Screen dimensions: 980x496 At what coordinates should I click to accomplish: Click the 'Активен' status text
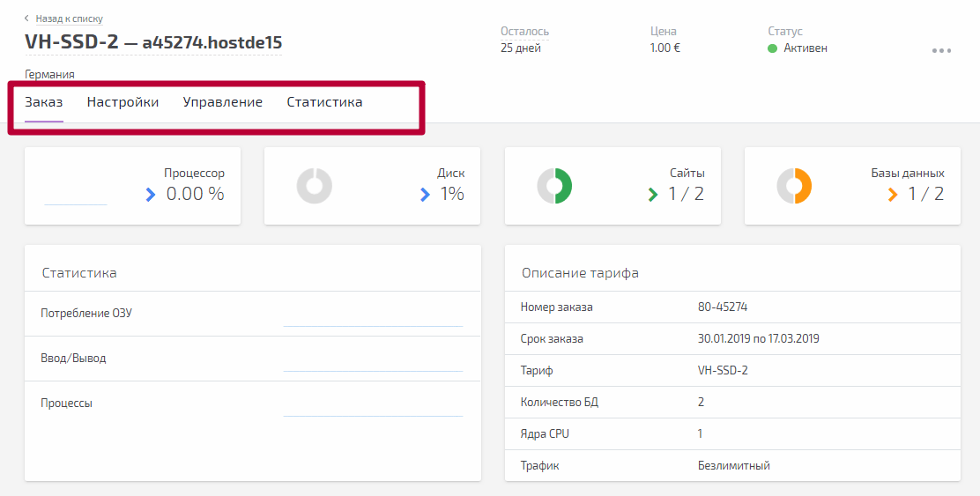(806, 48)
